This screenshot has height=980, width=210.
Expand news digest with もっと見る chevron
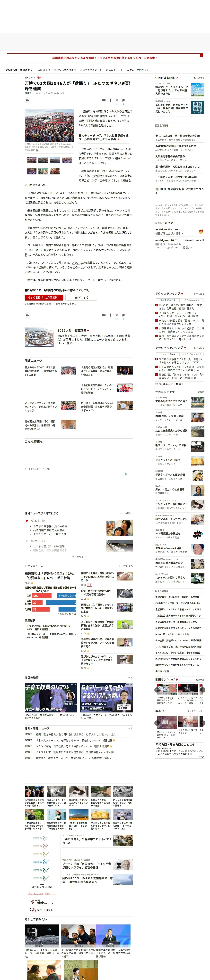[80, 557]
